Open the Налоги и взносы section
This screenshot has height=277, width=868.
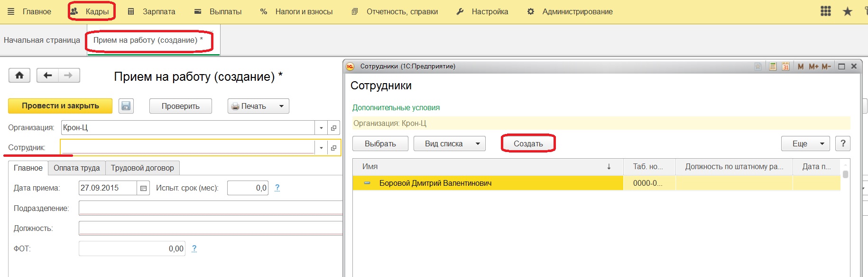coord(296,11)
